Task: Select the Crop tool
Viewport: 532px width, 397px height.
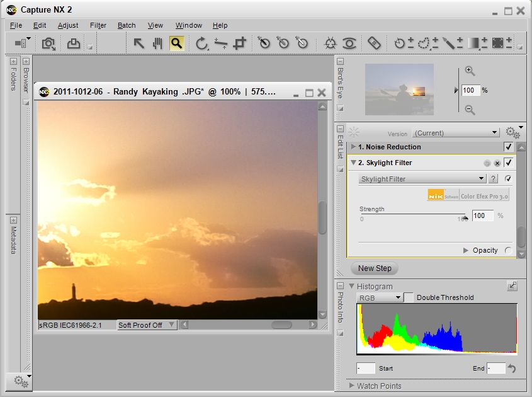Action: [239, 43]
